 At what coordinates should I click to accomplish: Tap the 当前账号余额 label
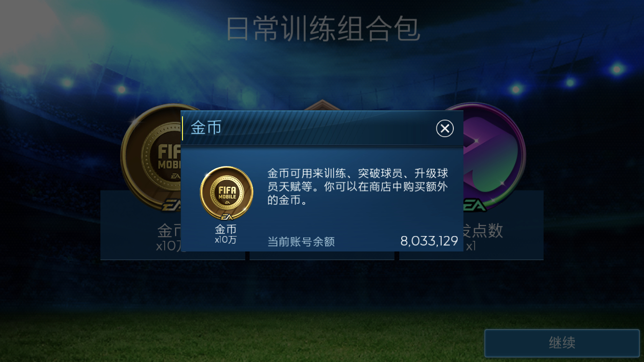[301, 241]
